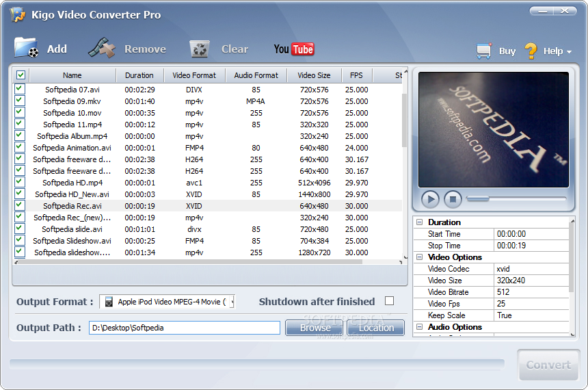Image resolution: width=588 pixels, height=390 pixels.
Task: Click the Add folder icon
Action: click(x=26, y=48)
